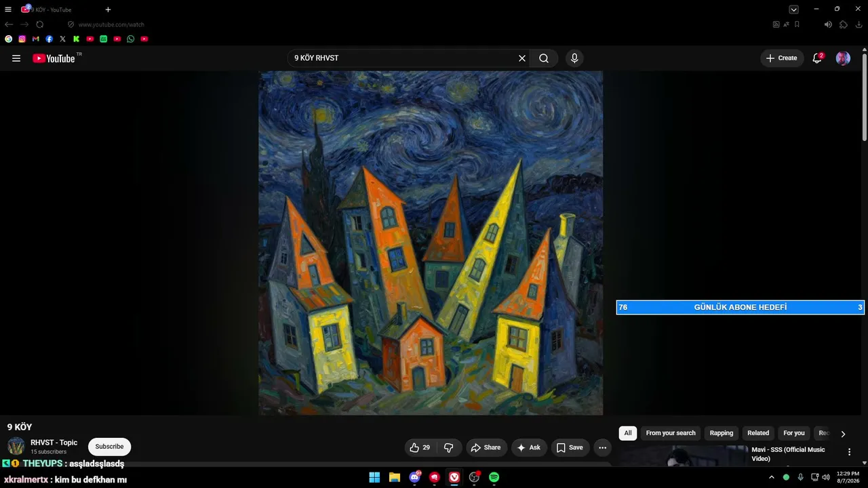Open the YouTube notifications bell
The image size is (868, 488).
tap(818, 58)
